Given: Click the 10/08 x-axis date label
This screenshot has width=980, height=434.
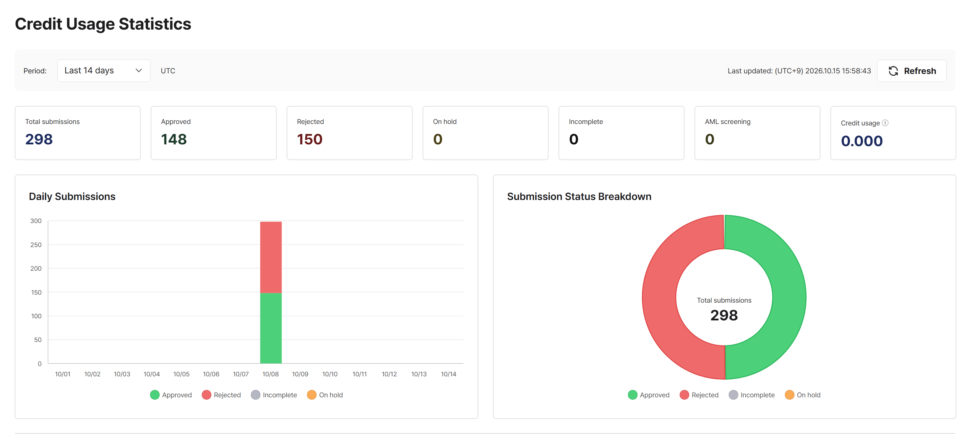Looking at the screenshot, I should (270, 374).
